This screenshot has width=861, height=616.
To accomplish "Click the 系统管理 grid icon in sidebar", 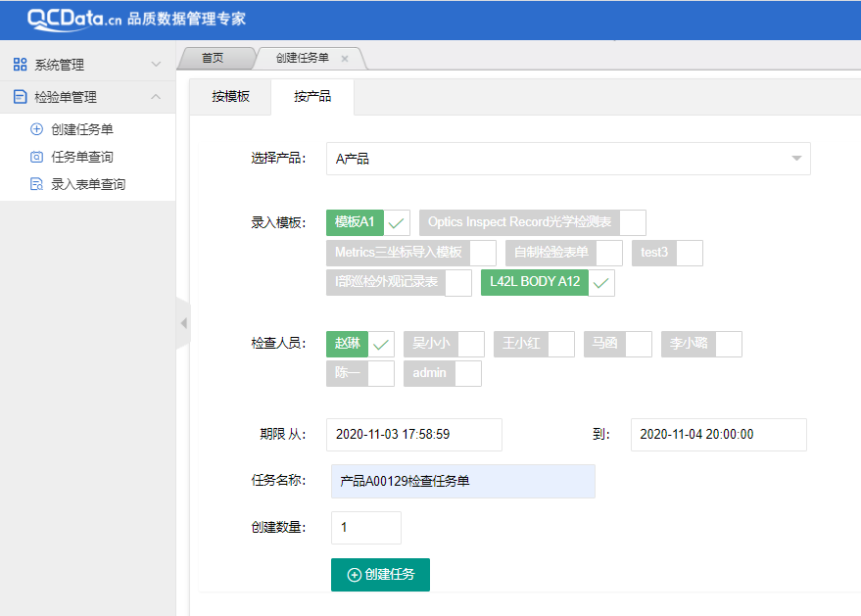I will pos(22,64).
